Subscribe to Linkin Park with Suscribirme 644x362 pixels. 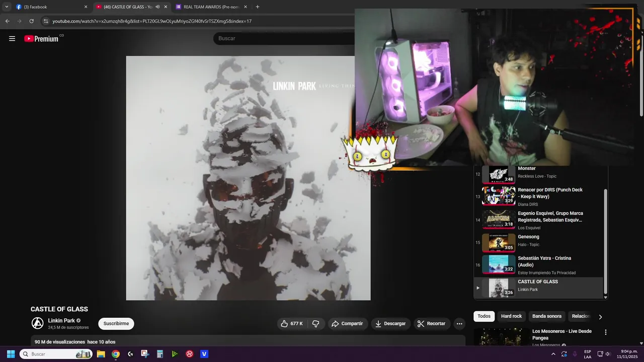(x=116, y=324)
